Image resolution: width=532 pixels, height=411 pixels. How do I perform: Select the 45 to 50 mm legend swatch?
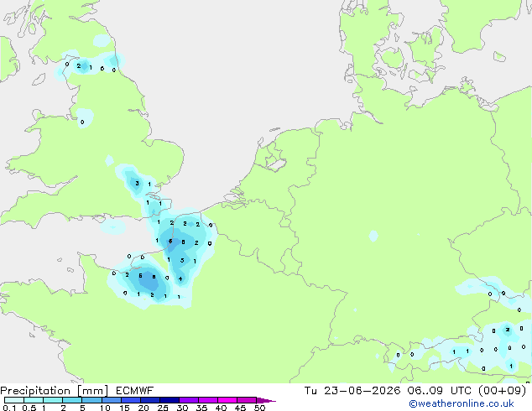[x=247, y=400]
